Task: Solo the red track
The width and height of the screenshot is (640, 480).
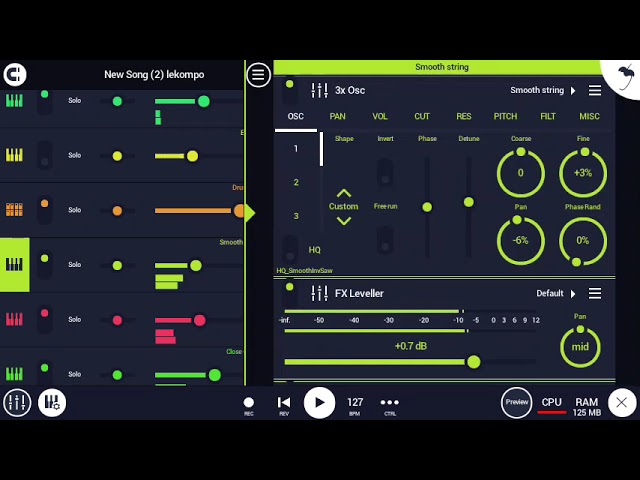Action: (75, 319)
